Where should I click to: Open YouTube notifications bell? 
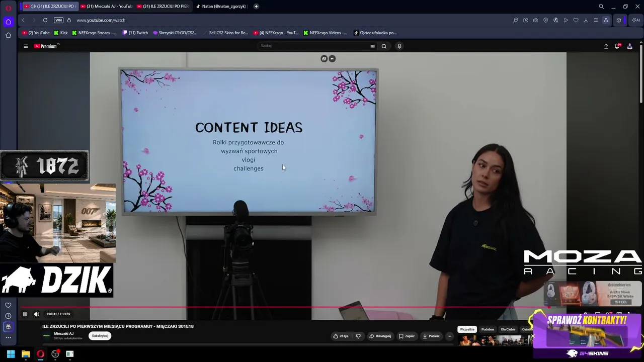(617, 46)
